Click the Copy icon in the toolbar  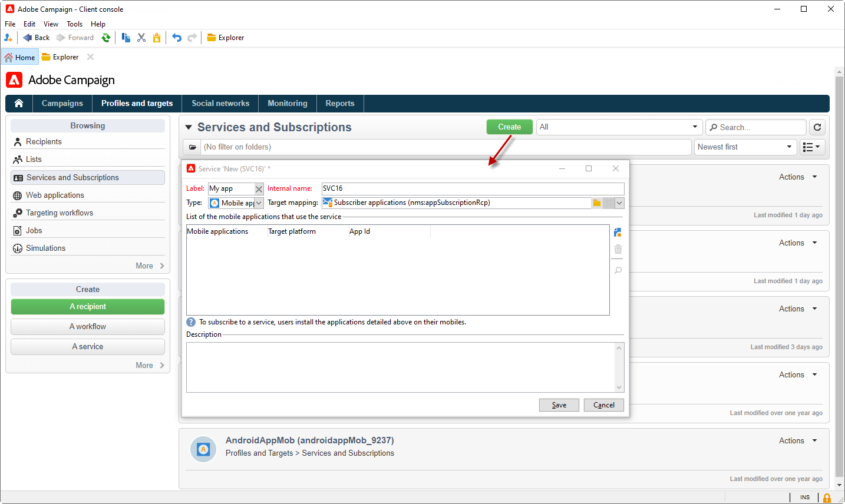126,38
